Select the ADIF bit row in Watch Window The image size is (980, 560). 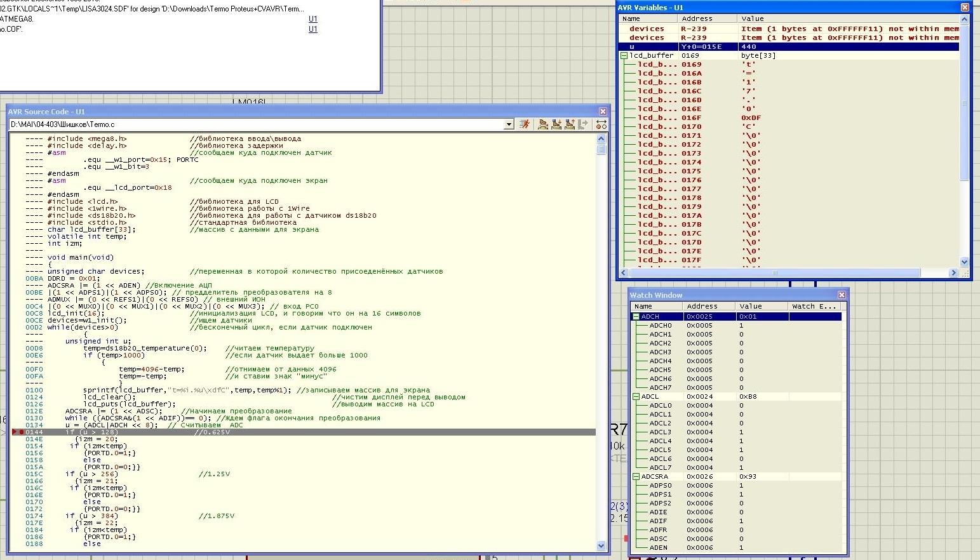click(658, 521)
